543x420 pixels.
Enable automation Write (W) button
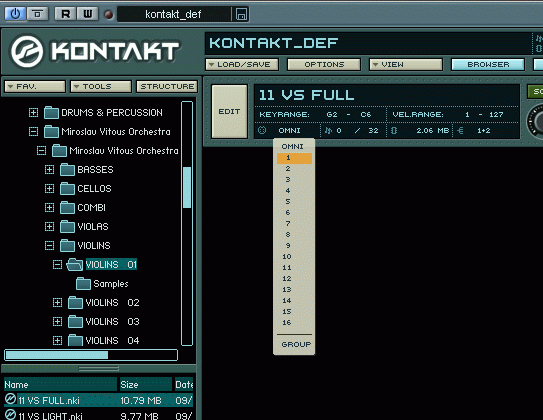[88, 14]
